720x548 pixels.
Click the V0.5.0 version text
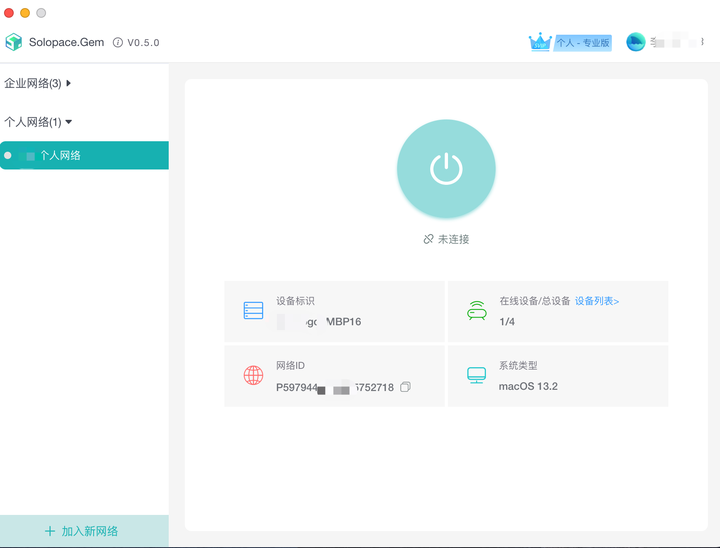[143, 43]
